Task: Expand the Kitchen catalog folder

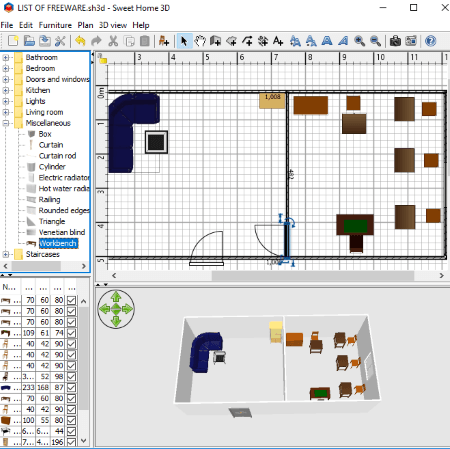Action: (x=6, y=90)
